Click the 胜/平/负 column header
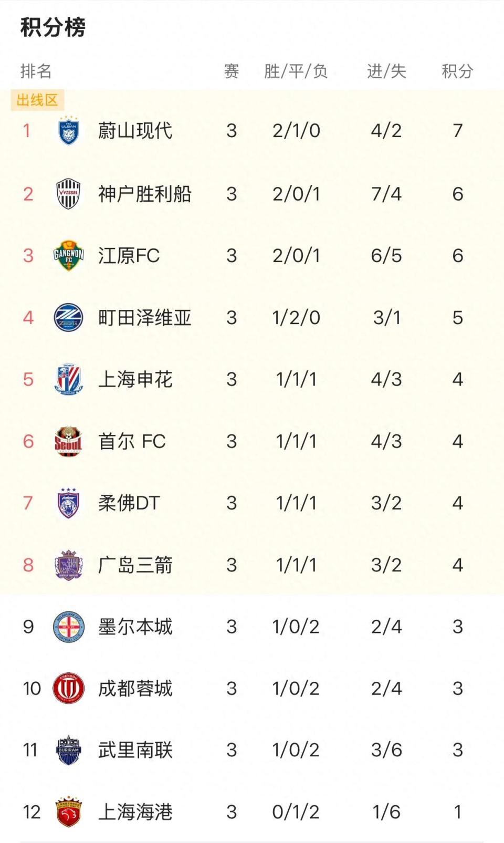504x843 pixels. click(x=296, y=71)
